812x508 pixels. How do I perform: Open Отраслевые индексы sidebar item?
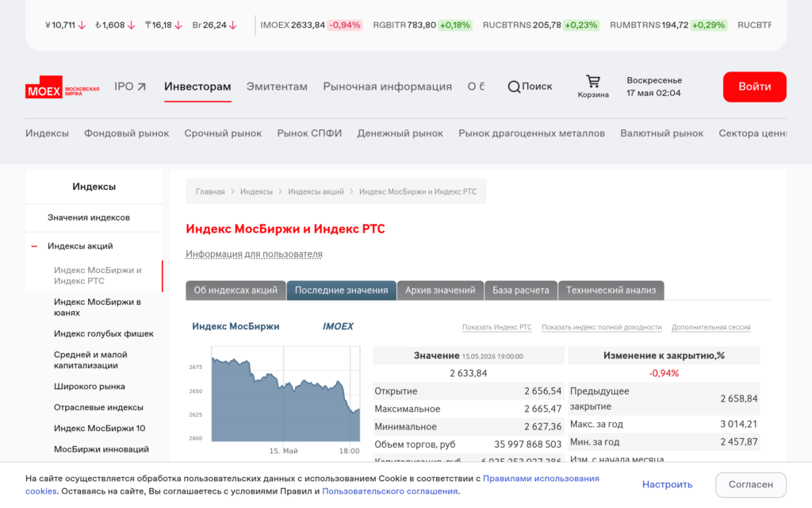pyautogui.click(x=98, y=407)
